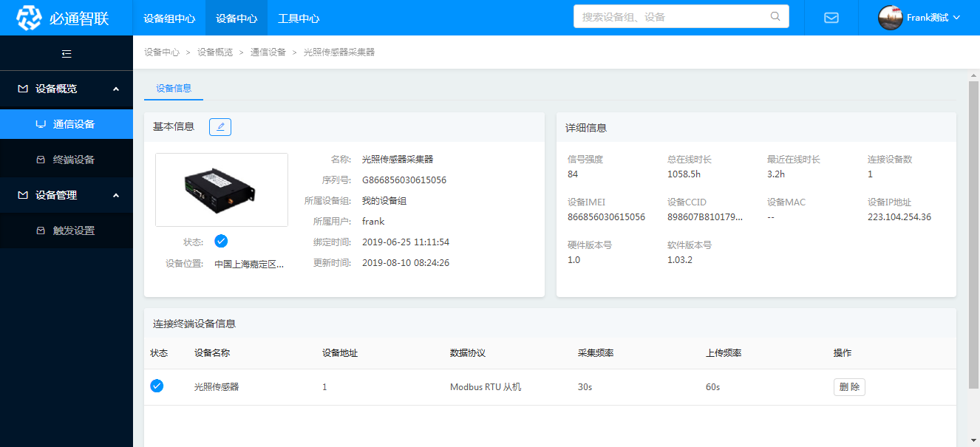Click the 删除 button for 光照传感器
Image resolution: width=980 pixels, height=447 pixels.
click(x=849, y=386)
